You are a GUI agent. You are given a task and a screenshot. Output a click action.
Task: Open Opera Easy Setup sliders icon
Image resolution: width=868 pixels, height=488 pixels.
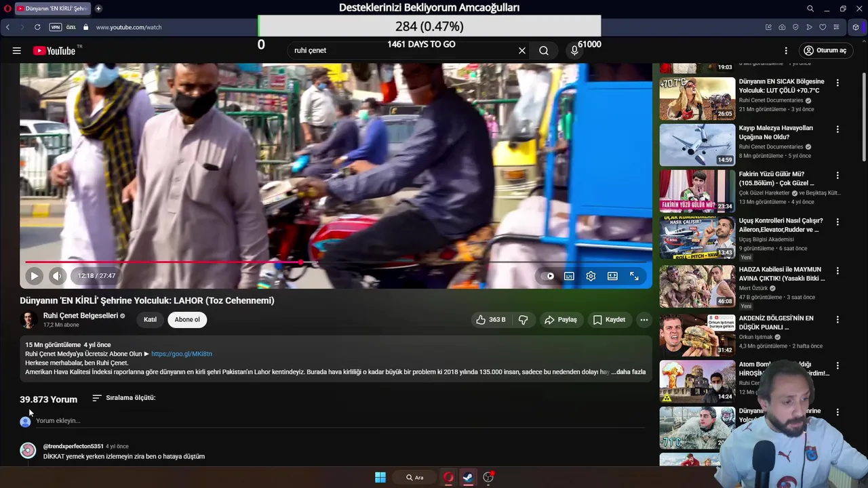point(836,27)
